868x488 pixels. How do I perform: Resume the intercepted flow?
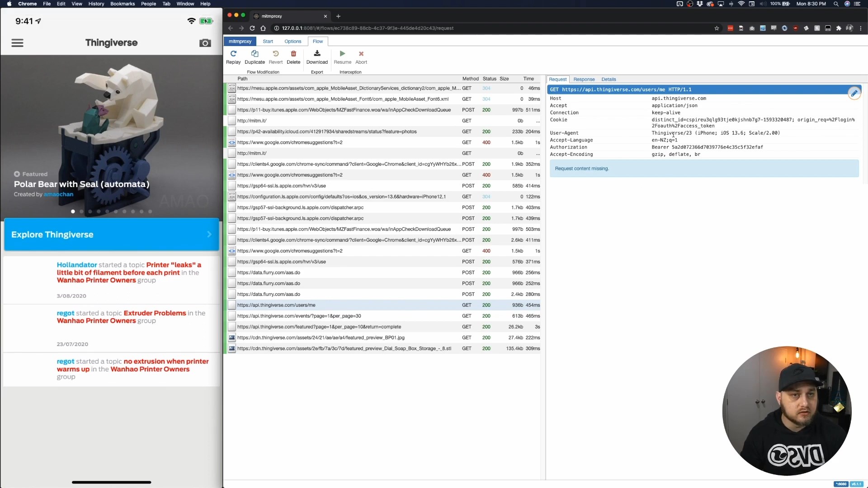pos(342,57)
